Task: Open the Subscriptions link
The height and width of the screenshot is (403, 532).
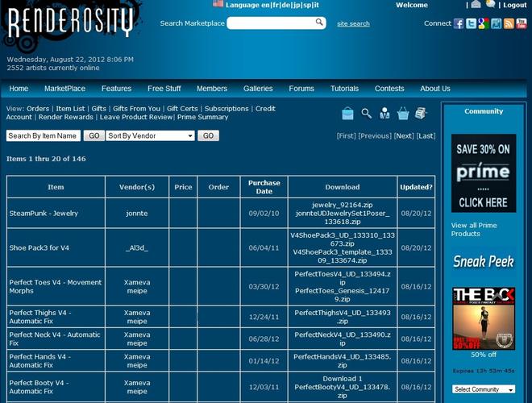Action: [x=227, y=109]
